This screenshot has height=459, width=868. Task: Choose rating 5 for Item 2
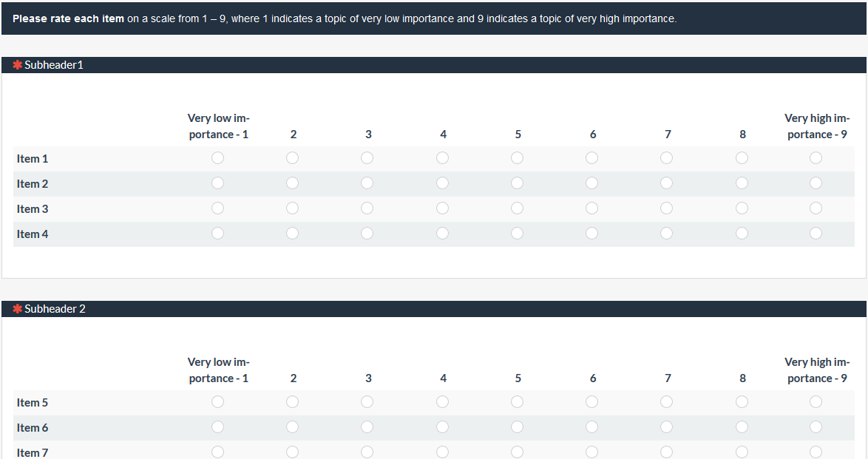[x=517, y=183]
